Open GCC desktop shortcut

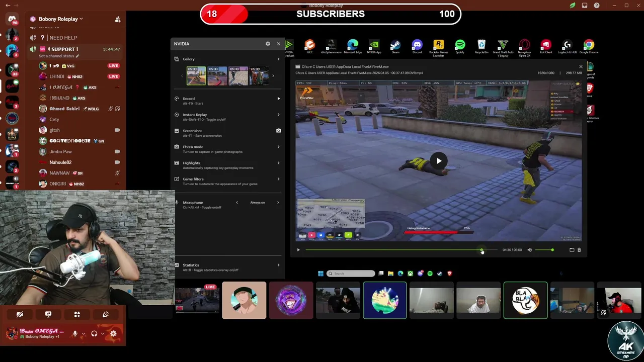[x=309, y=47]
